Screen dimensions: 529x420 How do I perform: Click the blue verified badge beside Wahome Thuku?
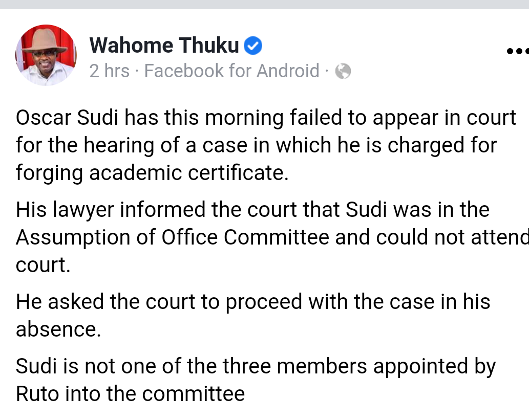(253, 46)
